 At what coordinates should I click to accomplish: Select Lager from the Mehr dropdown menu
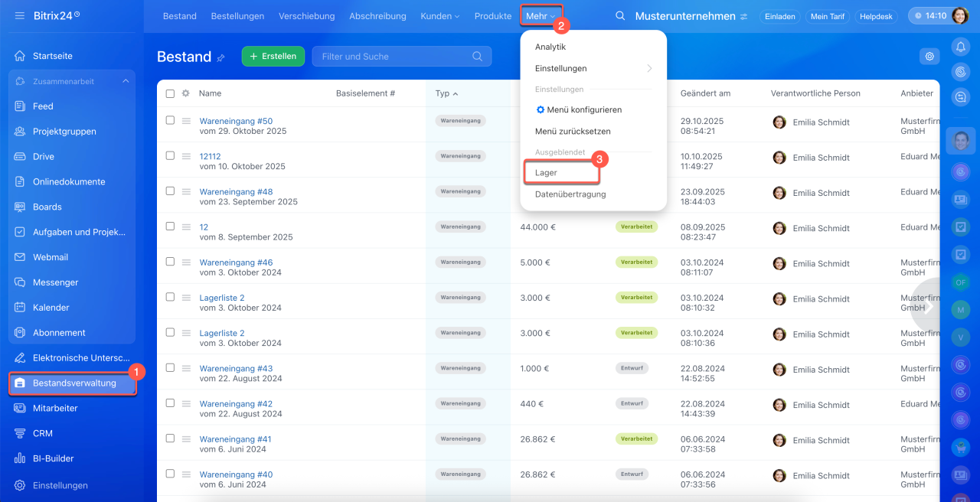pyautogui.click(x=560, y=173)
